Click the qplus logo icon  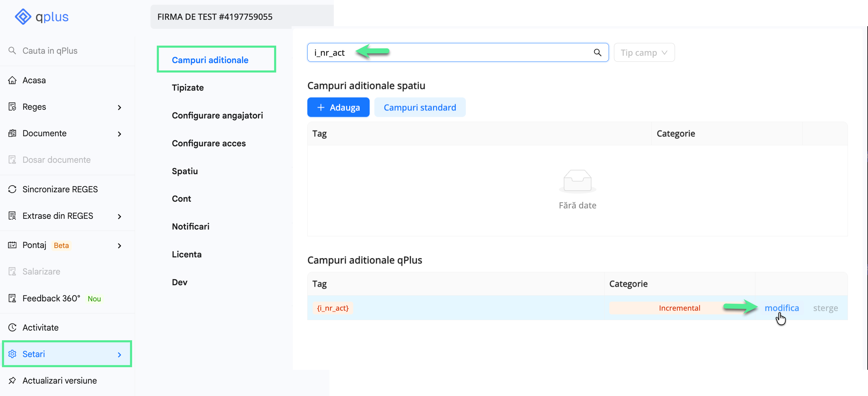click(x=23, y=16)
